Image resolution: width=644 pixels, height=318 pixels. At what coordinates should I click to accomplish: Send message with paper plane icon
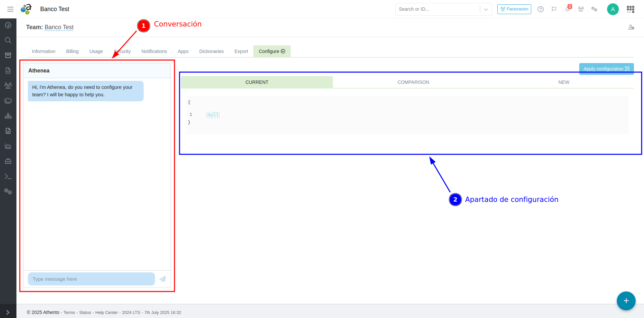coord(163,279)
